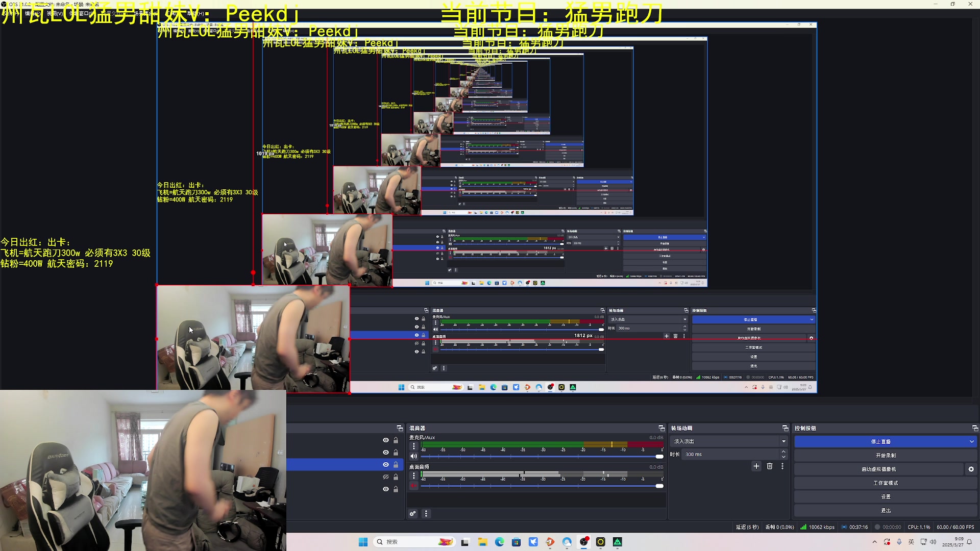Expand hidden system tray icons chevron

[x=874, y=542]
